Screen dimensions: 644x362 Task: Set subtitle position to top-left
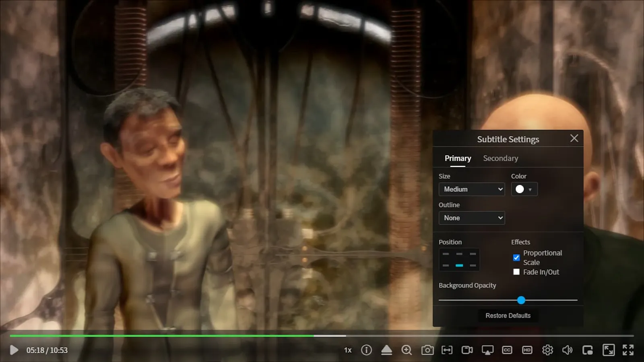pos(446,254)
